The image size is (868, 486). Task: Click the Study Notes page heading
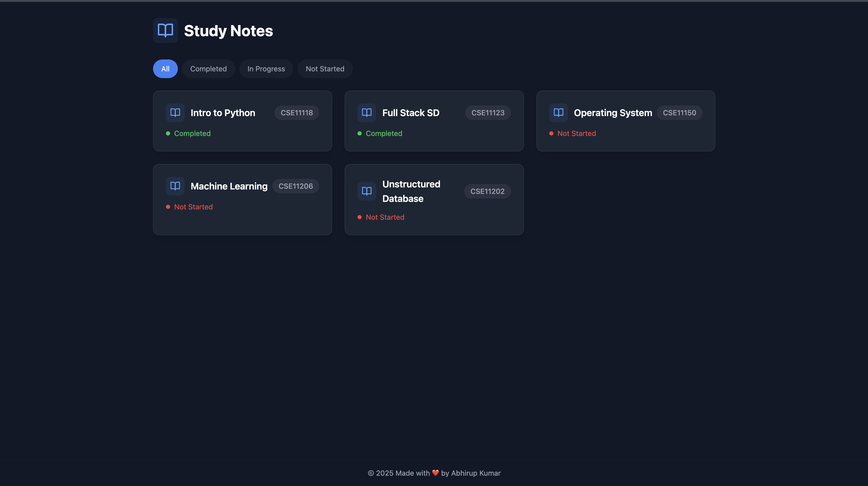pos(228,31)
